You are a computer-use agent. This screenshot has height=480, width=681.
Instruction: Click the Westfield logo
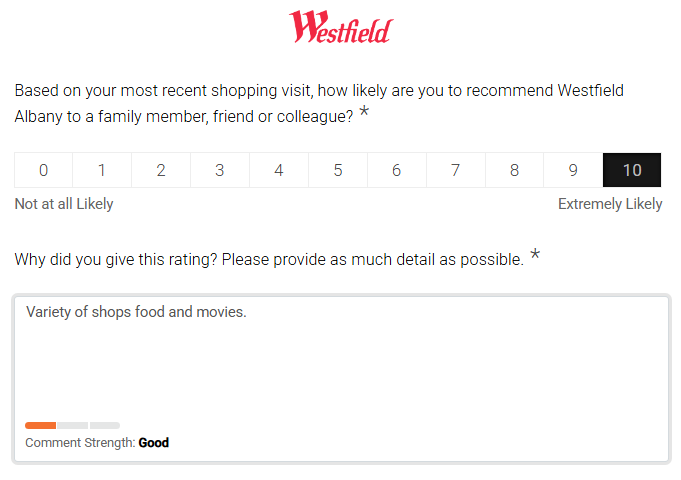[x=340, y=27]
